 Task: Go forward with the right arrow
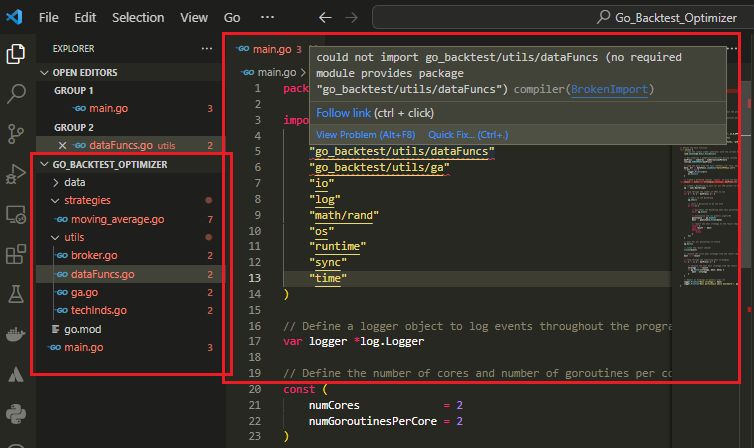(x=352, y=18)
